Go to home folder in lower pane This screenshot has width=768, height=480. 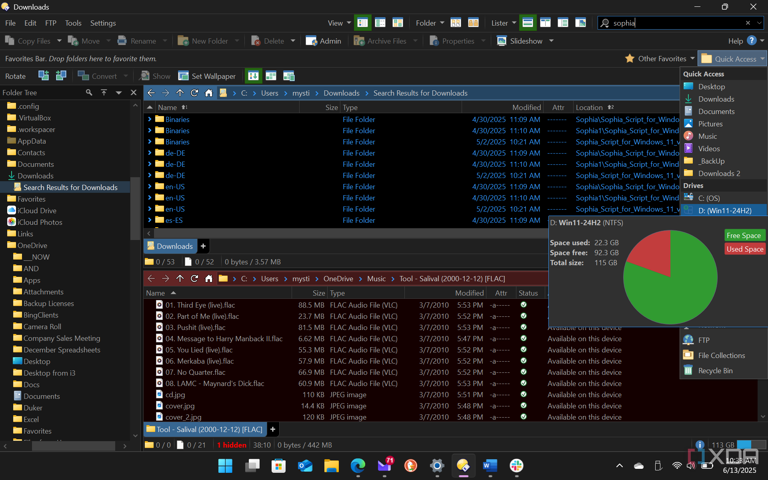click(208, 279)
